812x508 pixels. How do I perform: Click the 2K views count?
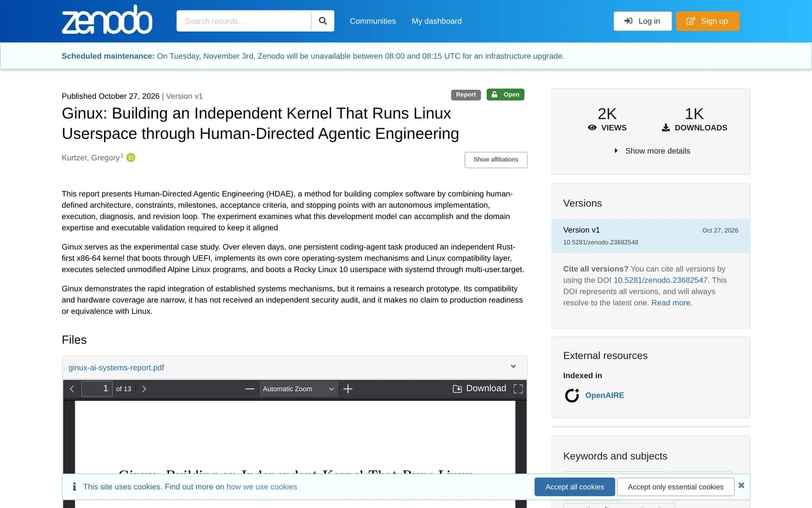point(607,114)
